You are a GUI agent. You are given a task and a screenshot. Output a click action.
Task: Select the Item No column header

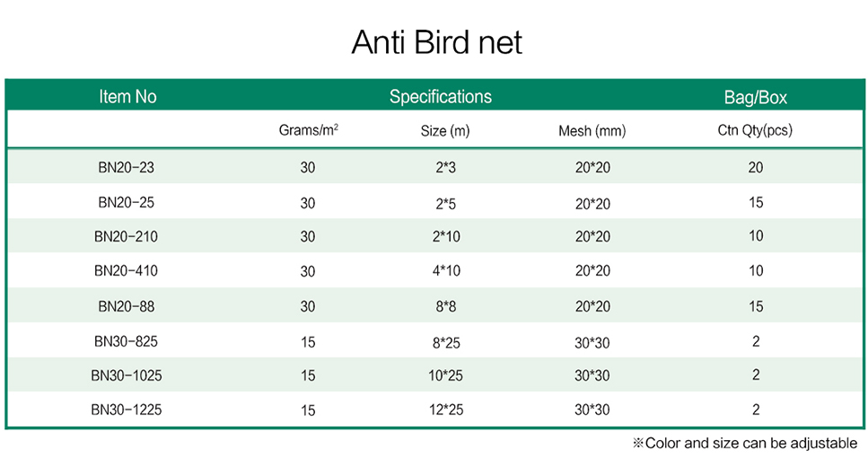[x=127, y=96]
